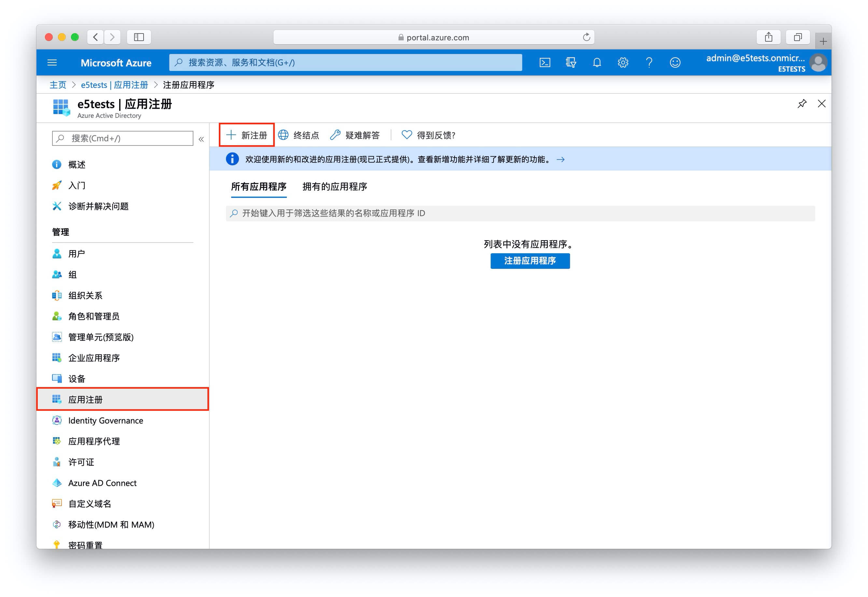Open the feedback smiley icon
The image size is (868, 597).
click(675, 62)
